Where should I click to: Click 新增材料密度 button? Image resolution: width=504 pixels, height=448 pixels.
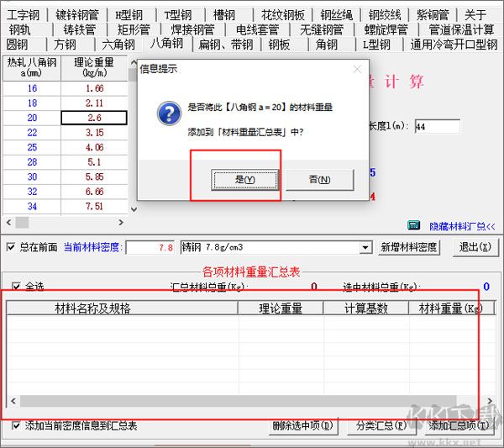pos(408,247)
